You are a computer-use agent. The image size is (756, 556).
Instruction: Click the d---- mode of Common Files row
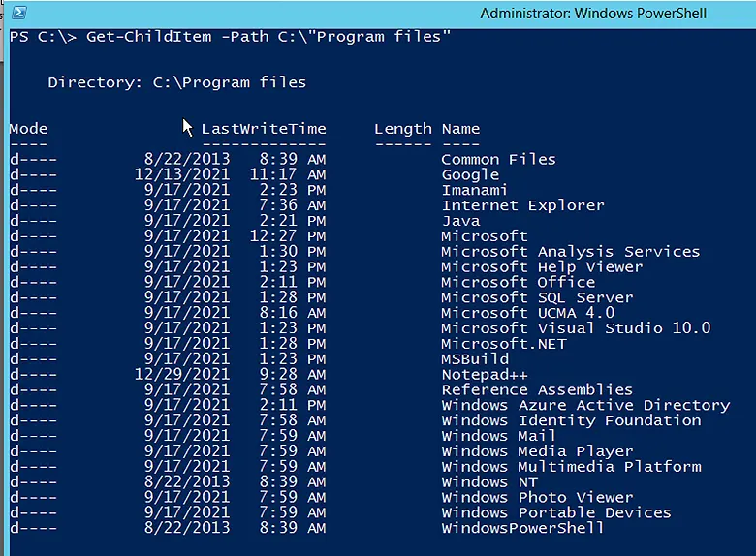click(x=33, y=160)
